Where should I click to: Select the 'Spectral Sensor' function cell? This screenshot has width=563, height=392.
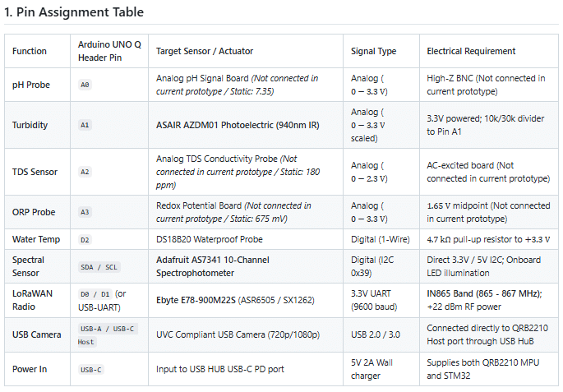click(x=37, y=266)
